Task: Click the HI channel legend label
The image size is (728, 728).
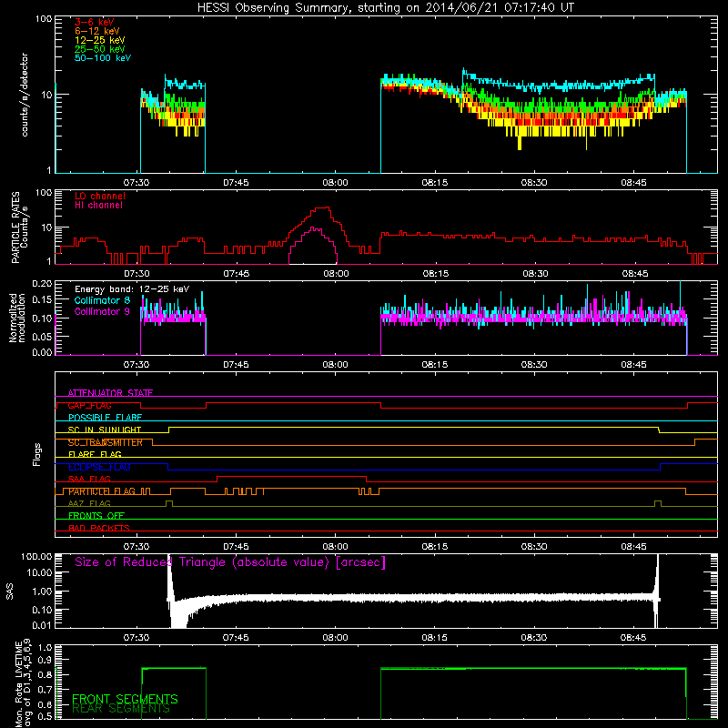Action: [x=98, y=206]
